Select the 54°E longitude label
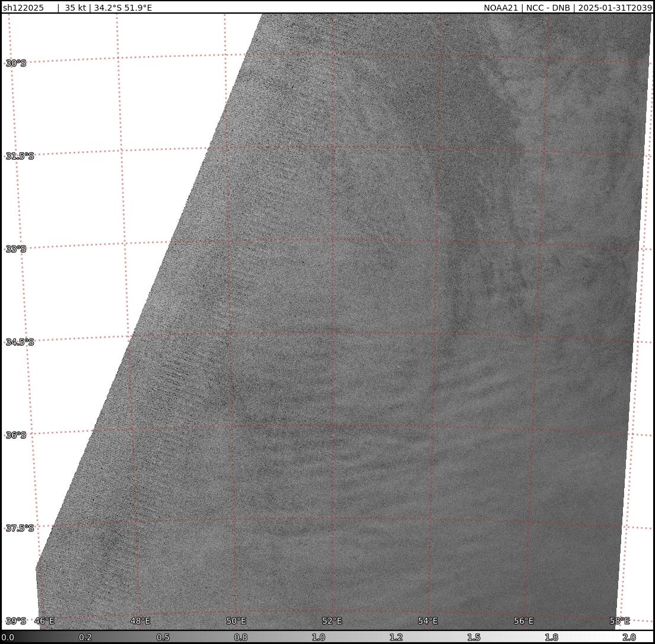The image size is (655, 644). [x=428, y=621]
